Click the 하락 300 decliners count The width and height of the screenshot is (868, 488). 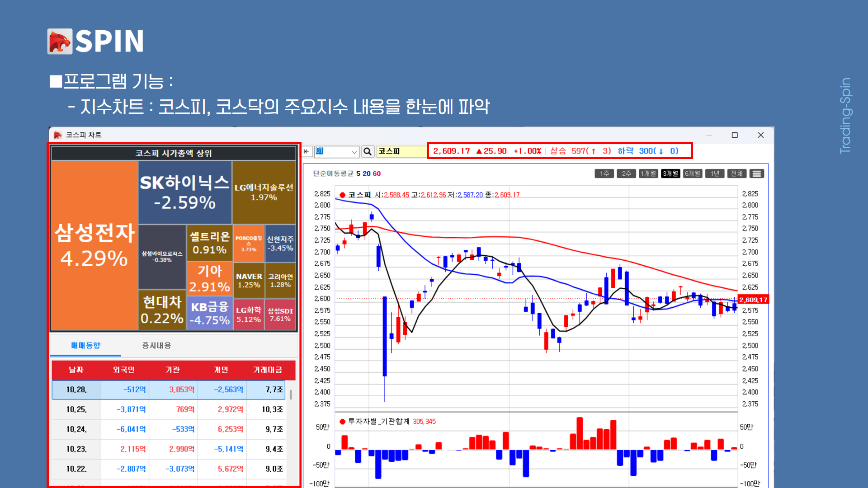[648, 151]
